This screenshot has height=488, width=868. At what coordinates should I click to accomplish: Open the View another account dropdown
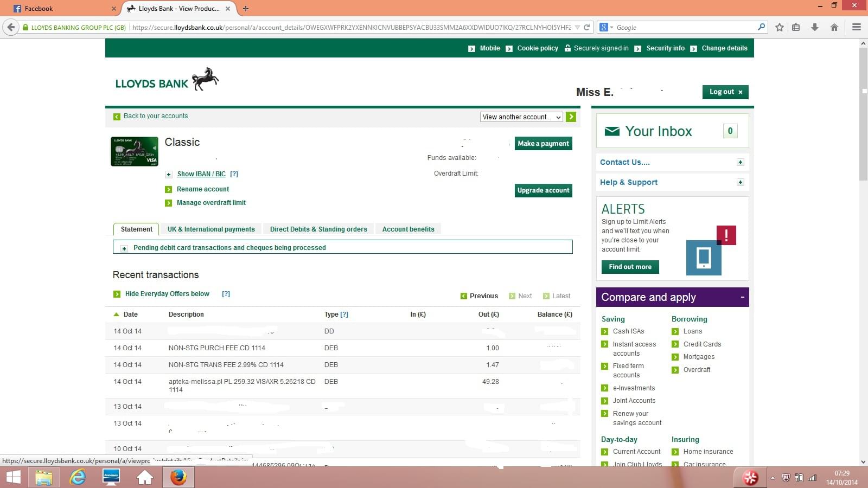[x=521, y=117]
